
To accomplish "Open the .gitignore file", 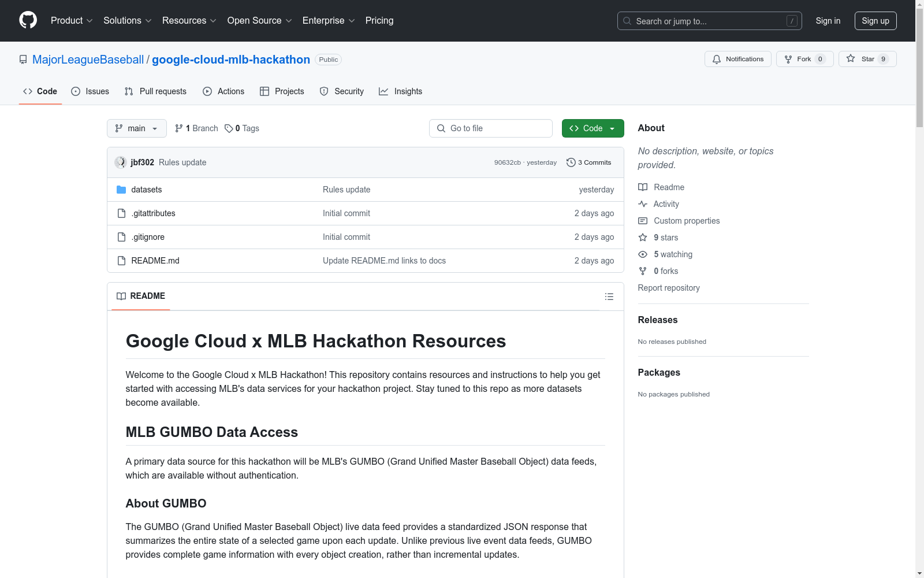I will (x=148, y=237).
